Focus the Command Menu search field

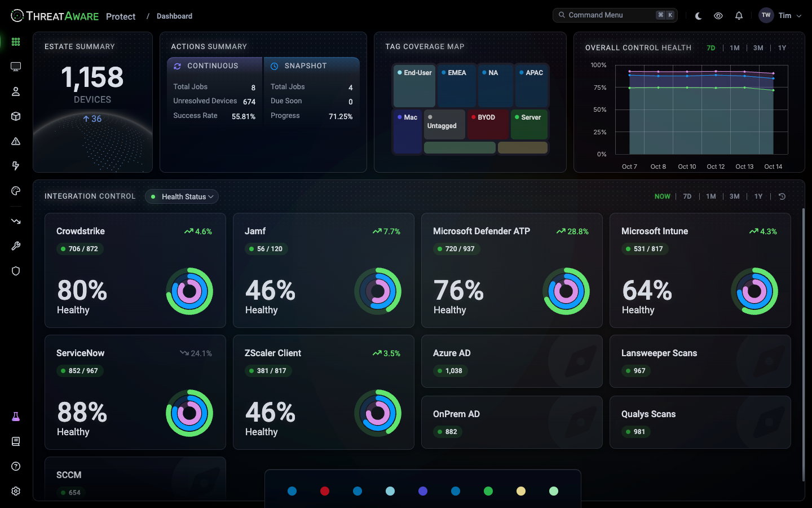615,15
